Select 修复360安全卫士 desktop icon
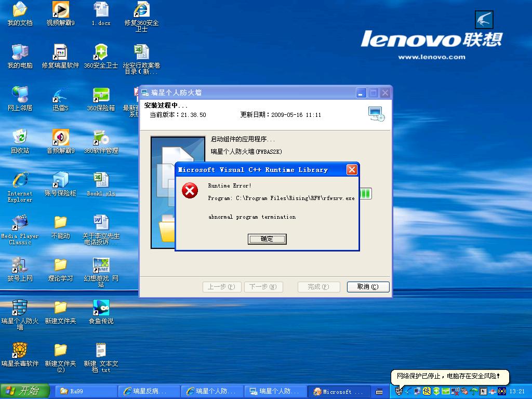Screen dimensions: 532x399 (141, 16)
